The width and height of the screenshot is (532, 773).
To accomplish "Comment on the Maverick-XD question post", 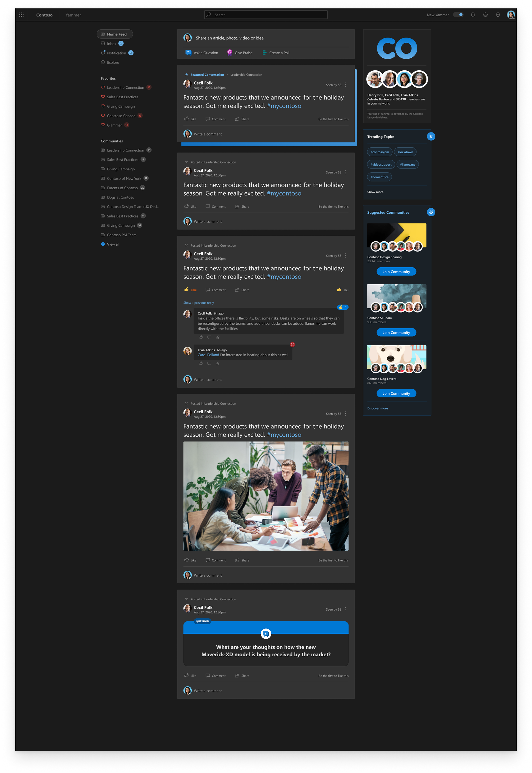I will [x=216, y=676].
